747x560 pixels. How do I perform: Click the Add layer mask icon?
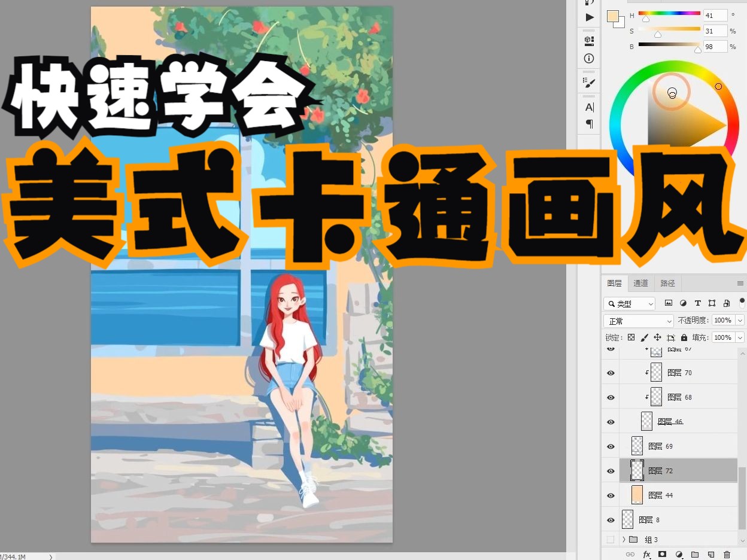pyautogui.click(x=661, y=555)
